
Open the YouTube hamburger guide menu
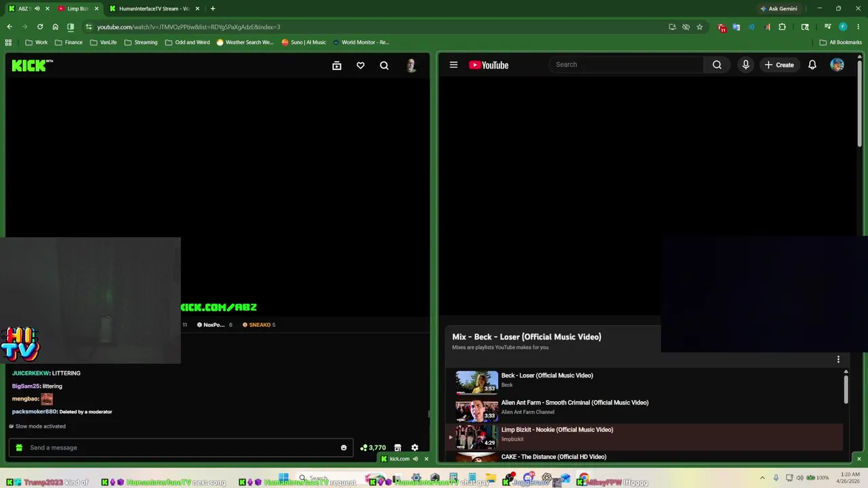pos(454,65)
